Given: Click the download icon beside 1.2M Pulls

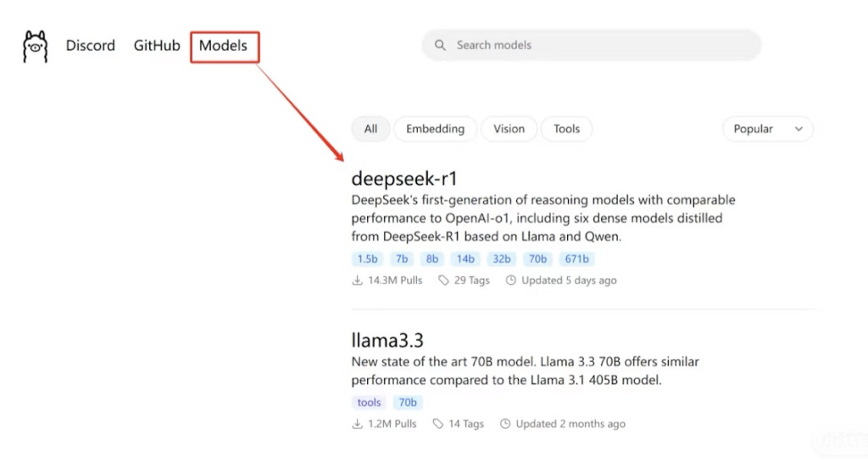Looking at the screenshot, I should coord(357,424).
